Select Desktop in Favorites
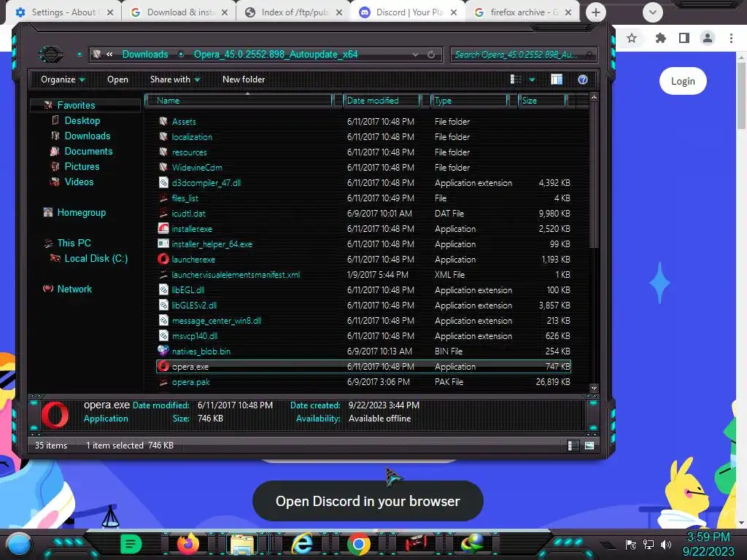Image resolution: width=747 pixels, height=560 pixels. [82, 120]
